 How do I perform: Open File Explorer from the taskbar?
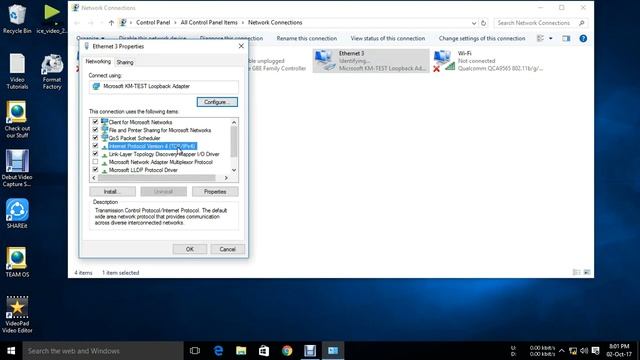point(241,351)
